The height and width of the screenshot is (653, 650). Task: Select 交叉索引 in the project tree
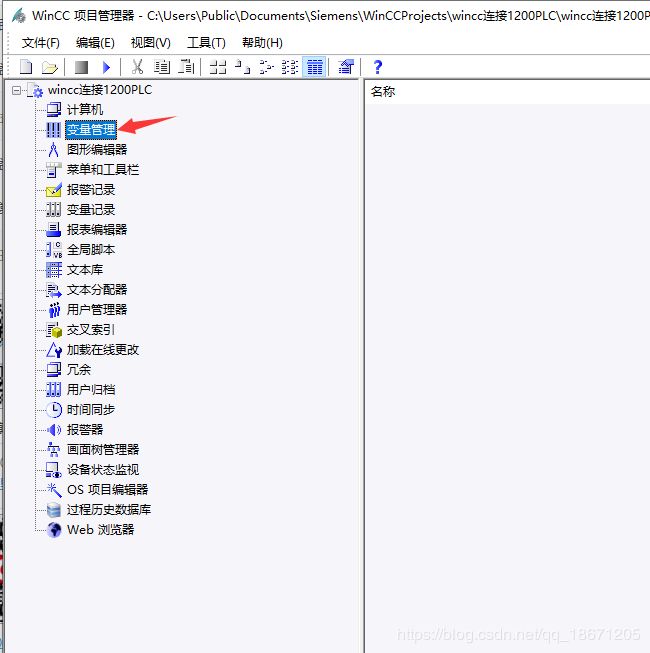point(91,329)
